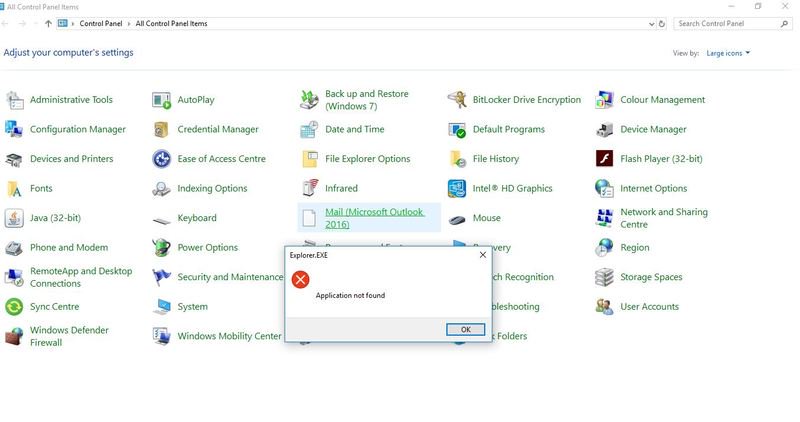Click the Mail (Microsoft Outlook 2016) link
The height and width of the screenshot is (422, 800).
[374, 218]
